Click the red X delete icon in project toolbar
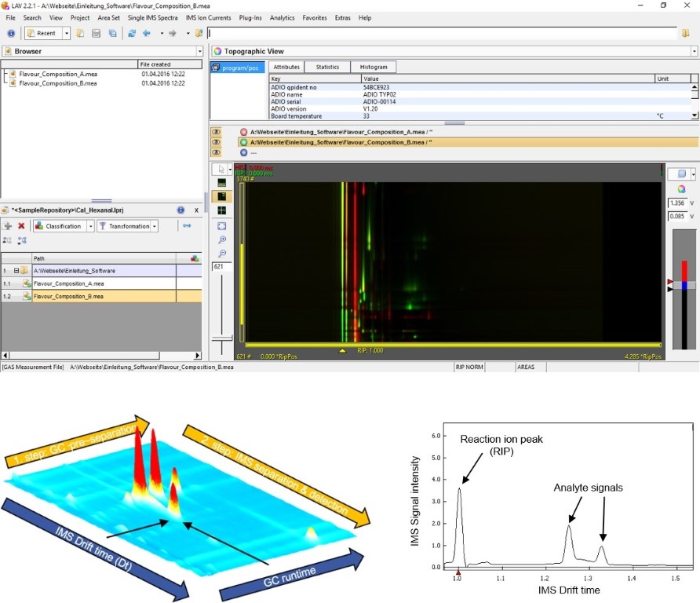This screenshot has width=700, height=603. tap(21, 226)
